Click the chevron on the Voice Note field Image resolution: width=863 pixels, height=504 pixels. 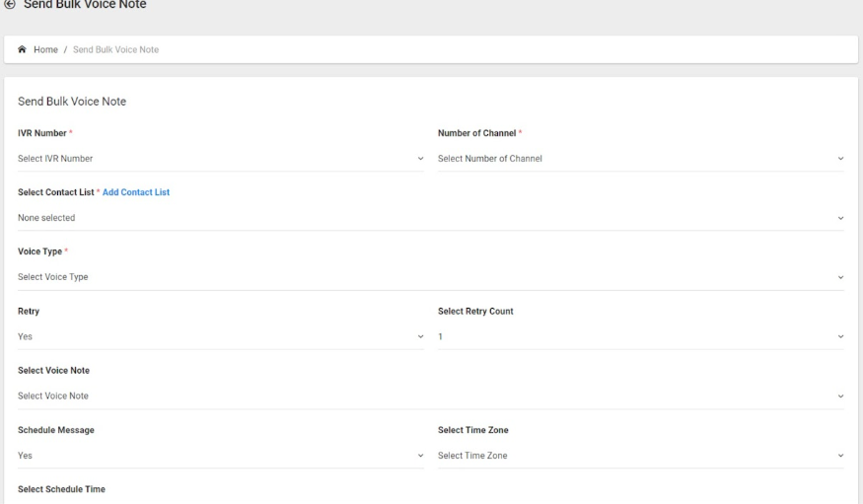[840, 396]
